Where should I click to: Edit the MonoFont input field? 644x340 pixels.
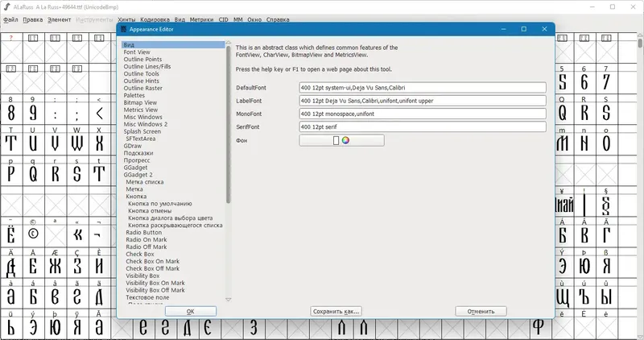pyautogui.click(x=423, y=114)
